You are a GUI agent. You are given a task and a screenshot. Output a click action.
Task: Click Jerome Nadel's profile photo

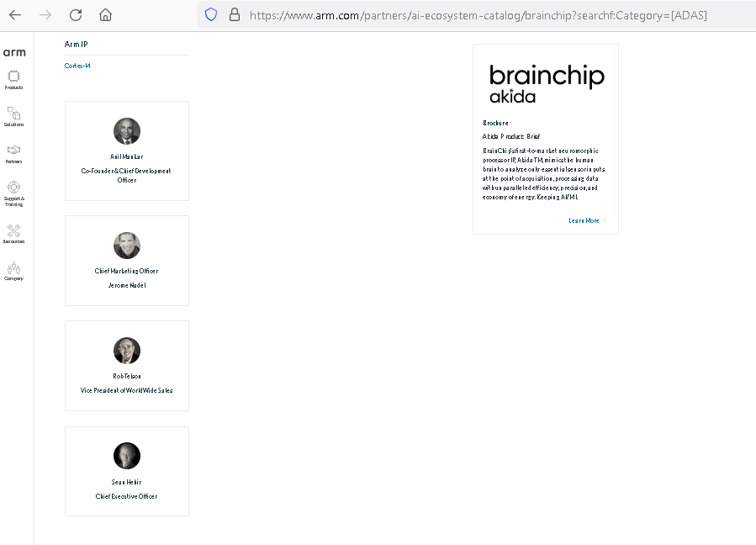pyautogui.click(x=127, y=246)
